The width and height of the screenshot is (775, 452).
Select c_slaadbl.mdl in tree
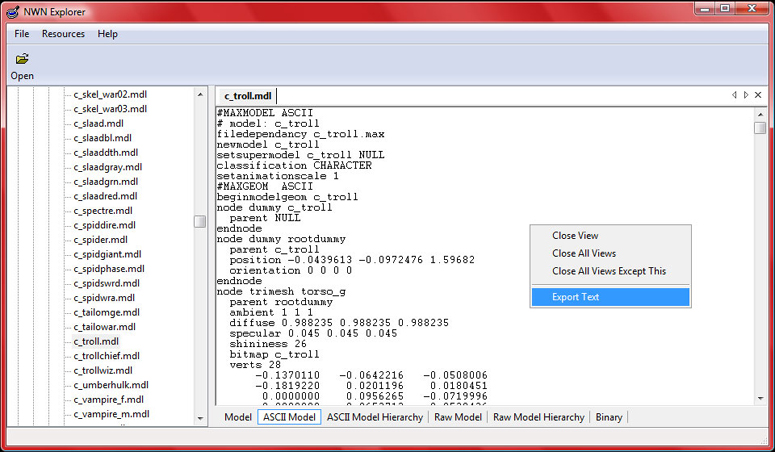tap(102, 138)
